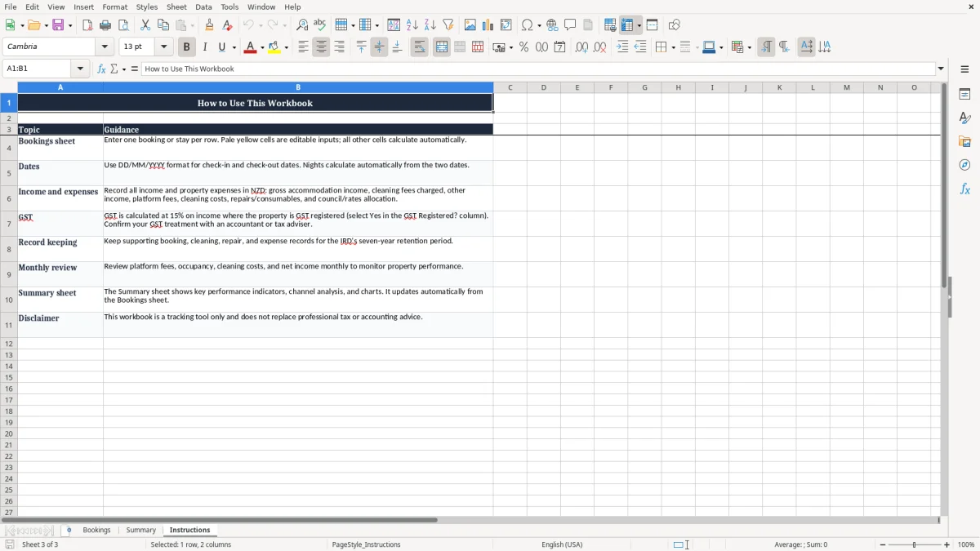Toggle Italic formatting

click(205, 47)
